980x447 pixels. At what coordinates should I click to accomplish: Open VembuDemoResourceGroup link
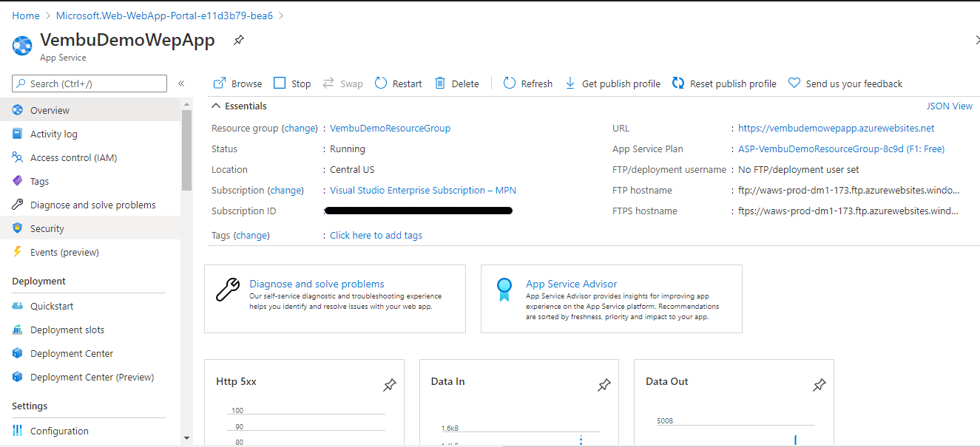click(x=390, y=128)
